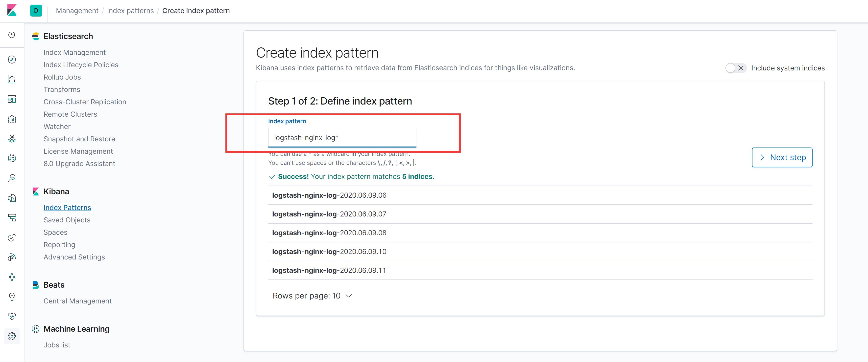Open SIEM icon in sidebar
868x362 pixels.
[12, 257]
